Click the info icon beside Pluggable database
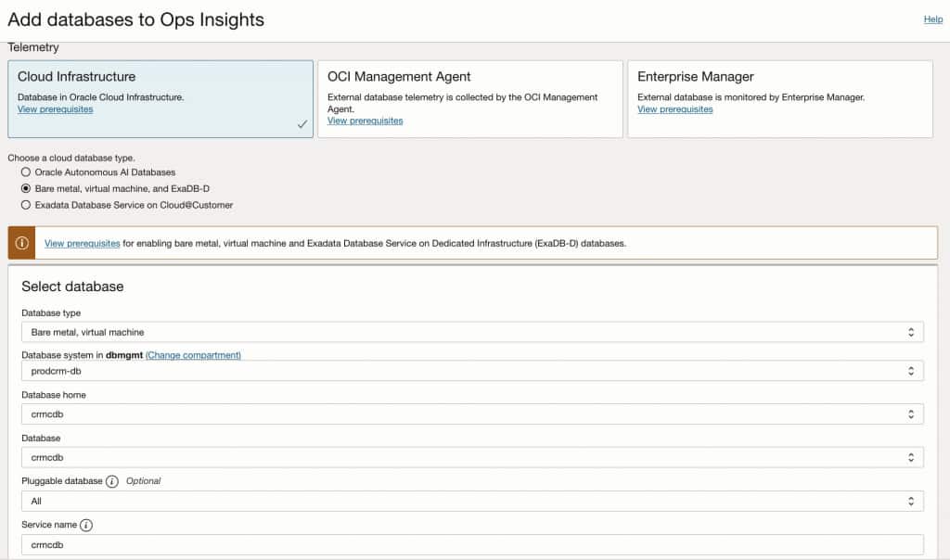Screen dimensions: 950x560 112,481
